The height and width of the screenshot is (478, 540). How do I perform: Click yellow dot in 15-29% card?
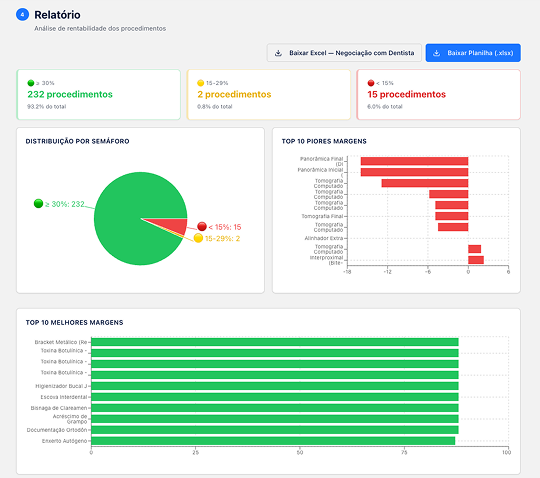[x=200, y=83]
